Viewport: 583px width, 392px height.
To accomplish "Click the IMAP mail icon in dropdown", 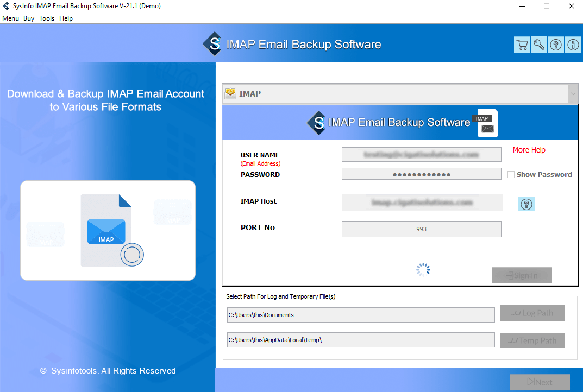I will [x=230, y=93].
